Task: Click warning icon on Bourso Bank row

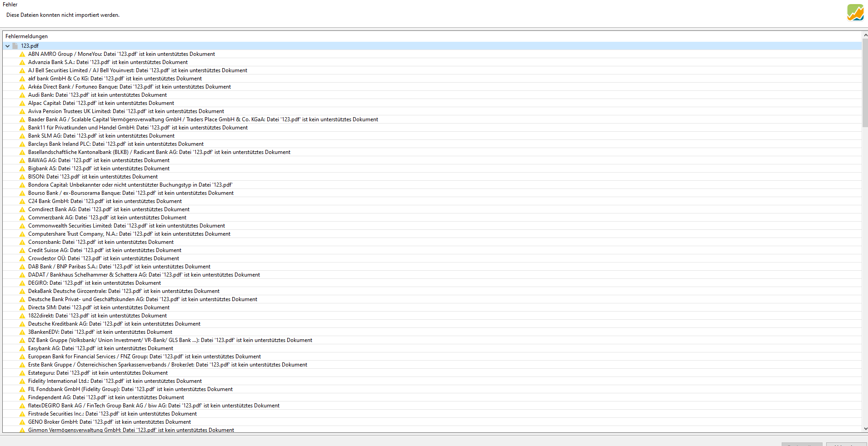Action: pos(22,193)
